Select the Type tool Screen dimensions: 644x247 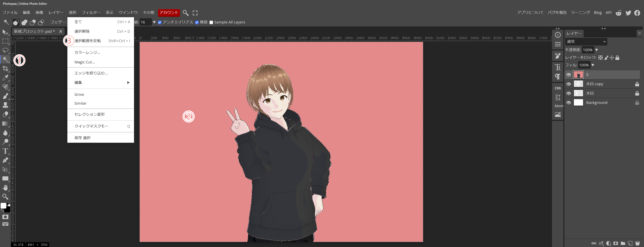click(5, 151)
